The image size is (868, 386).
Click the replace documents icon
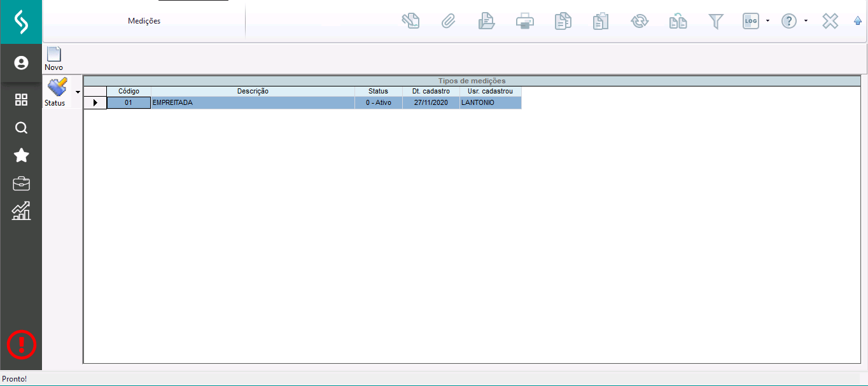678,21
